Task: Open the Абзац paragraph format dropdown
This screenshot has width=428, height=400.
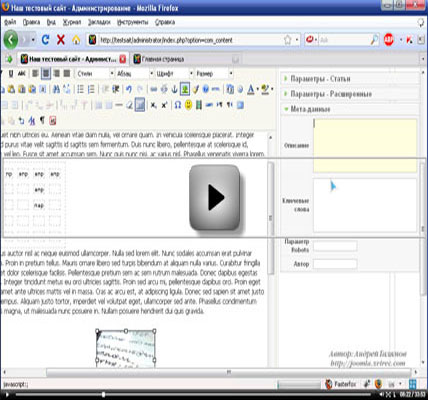Action: (x=135, y=73)
